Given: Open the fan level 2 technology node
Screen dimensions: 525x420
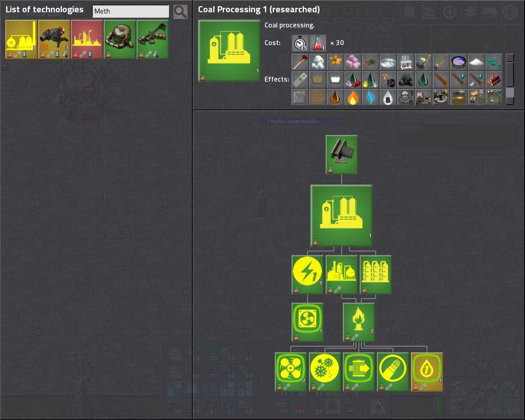Looking at the screenshot, I should click(x=291, y=372).
